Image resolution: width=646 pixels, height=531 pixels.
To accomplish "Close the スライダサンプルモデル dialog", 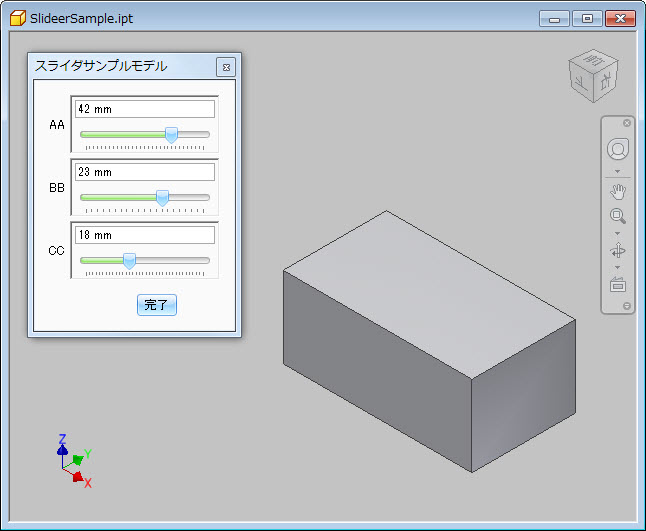I will [x=226, y=67].
